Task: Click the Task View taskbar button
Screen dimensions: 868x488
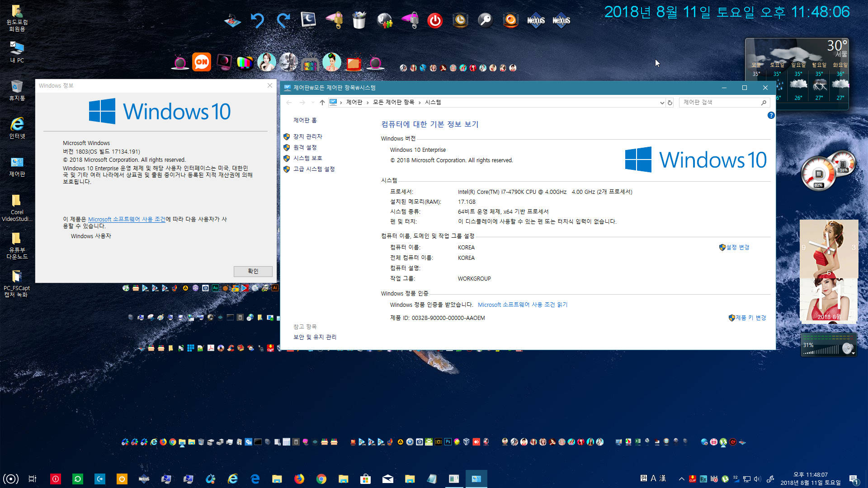Action: (33, 479)
